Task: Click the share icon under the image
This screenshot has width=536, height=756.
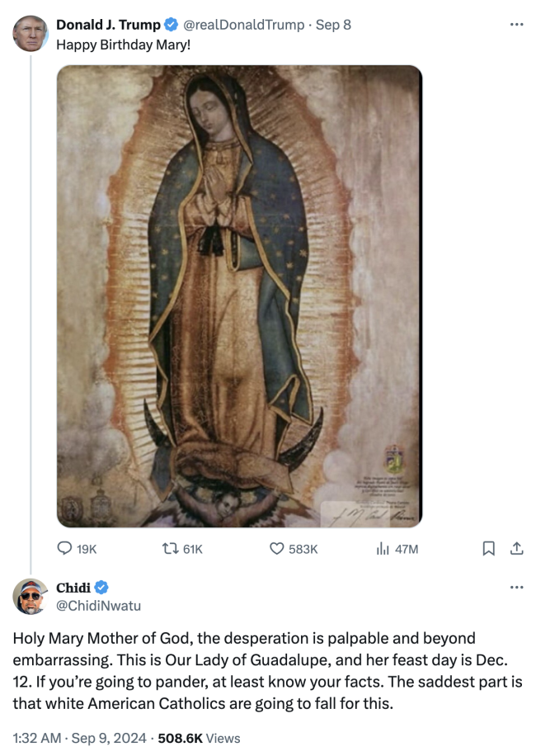Action: pos(517,548)
